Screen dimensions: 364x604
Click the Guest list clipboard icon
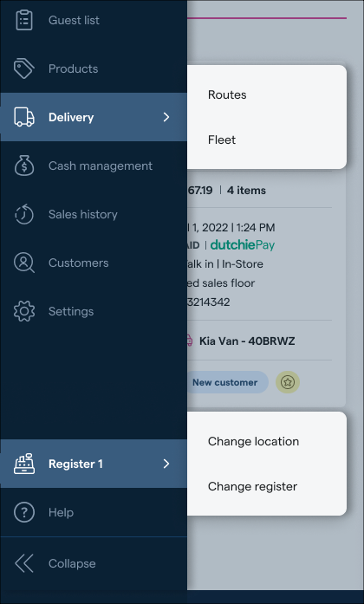pos(24,20)
